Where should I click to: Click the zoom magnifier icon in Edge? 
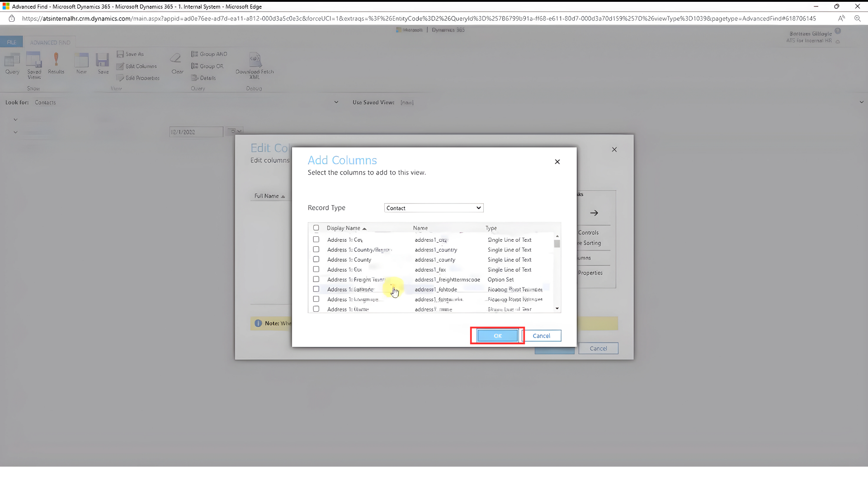(857, 19)
